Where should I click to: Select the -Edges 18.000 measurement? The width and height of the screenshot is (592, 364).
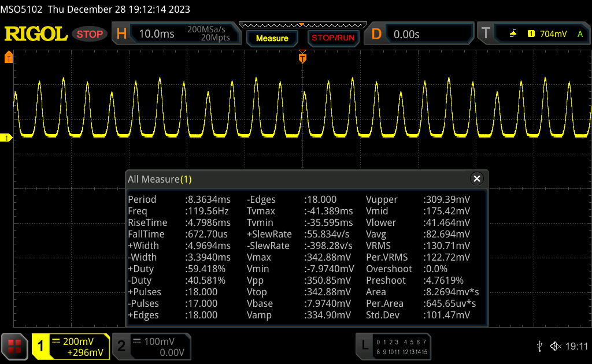pos(291,199)
